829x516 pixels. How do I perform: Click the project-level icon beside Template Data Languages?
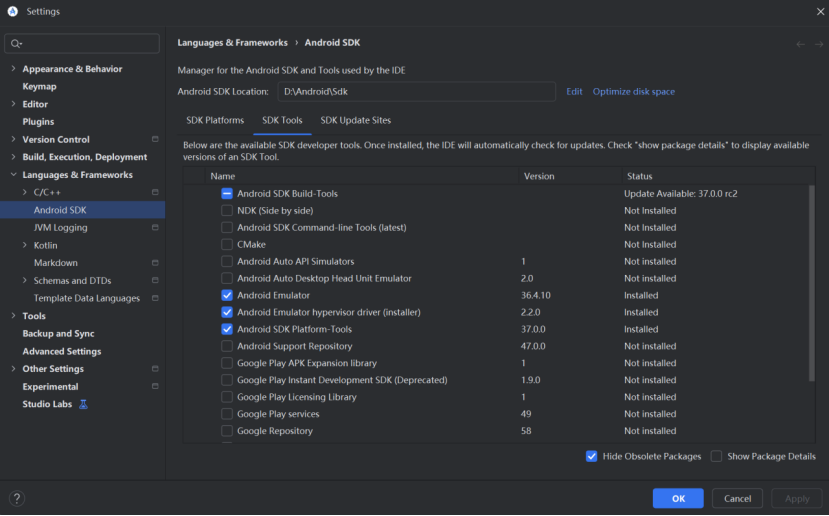point(155,298)
